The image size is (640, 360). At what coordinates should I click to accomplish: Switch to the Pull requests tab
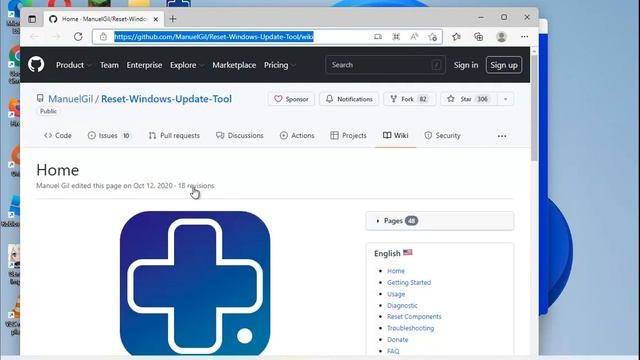[x=174, y=136]
